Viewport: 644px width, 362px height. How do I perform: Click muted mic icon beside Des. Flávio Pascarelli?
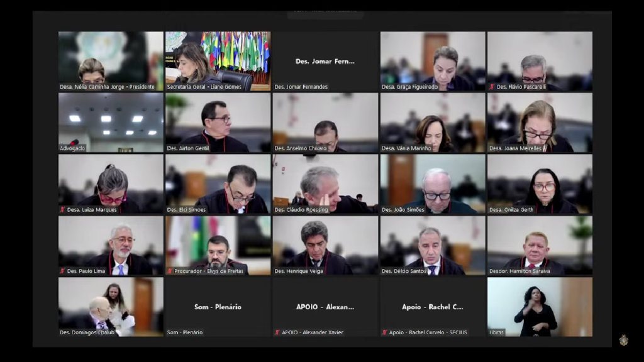492,87
